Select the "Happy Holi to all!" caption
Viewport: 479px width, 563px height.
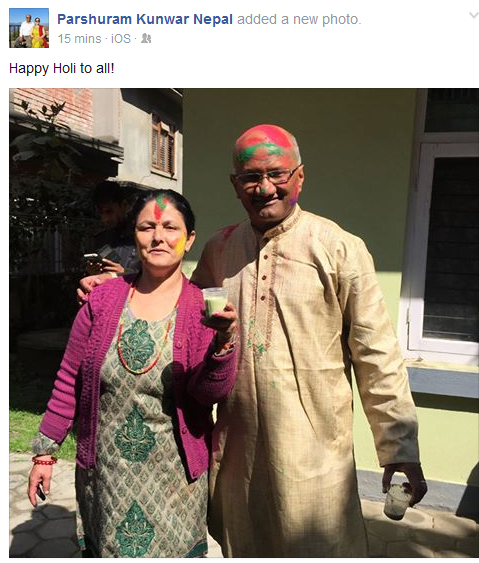62,68
